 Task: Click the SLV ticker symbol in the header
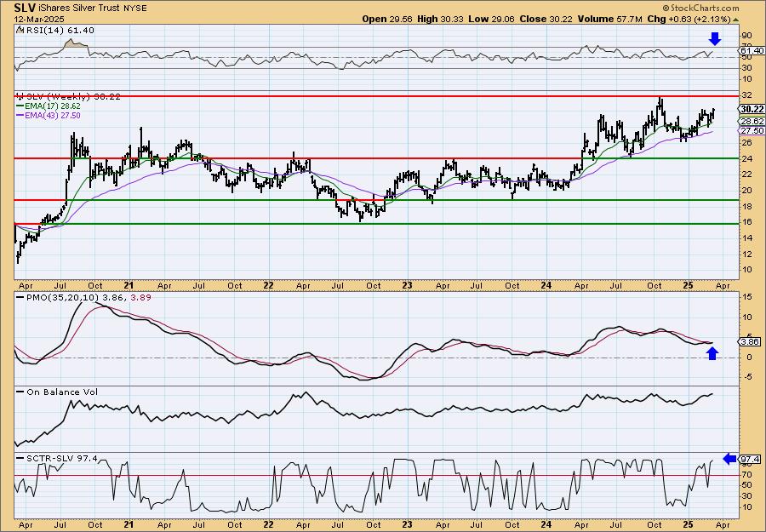pyautogui.click(x=25, y=8)
